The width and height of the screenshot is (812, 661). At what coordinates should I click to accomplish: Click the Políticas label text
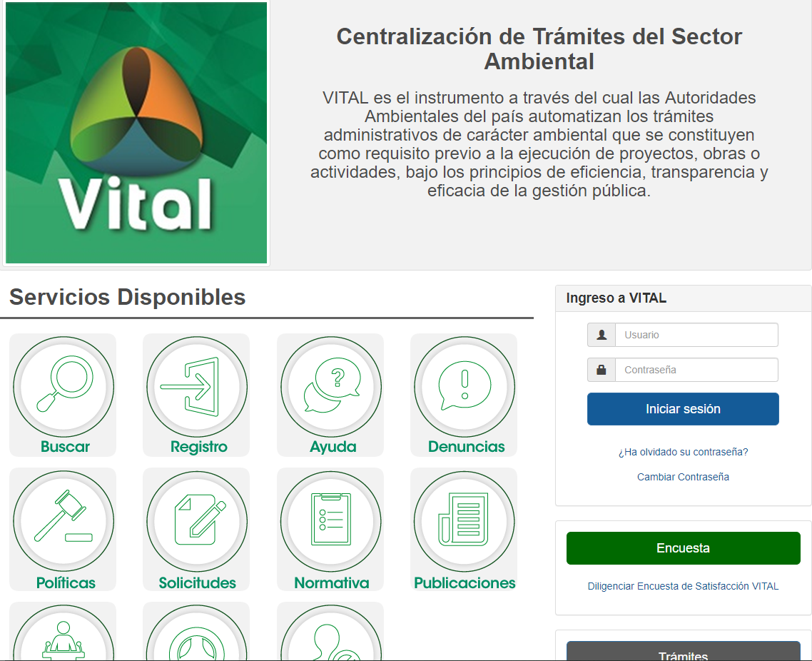pos(66,582)
